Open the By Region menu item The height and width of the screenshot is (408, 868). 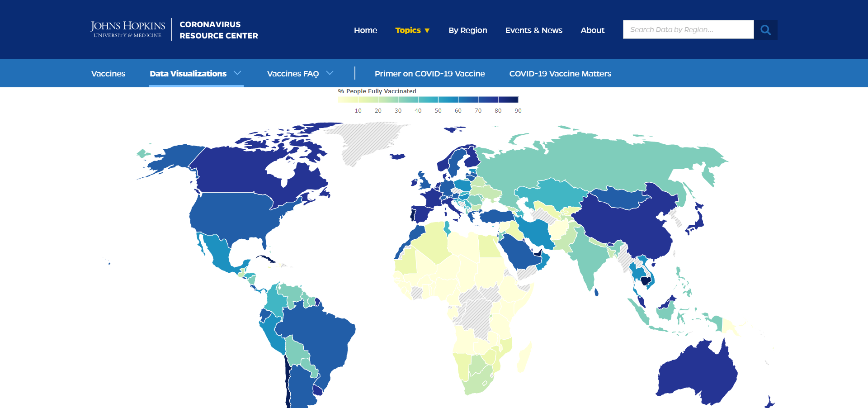point(467,30)
